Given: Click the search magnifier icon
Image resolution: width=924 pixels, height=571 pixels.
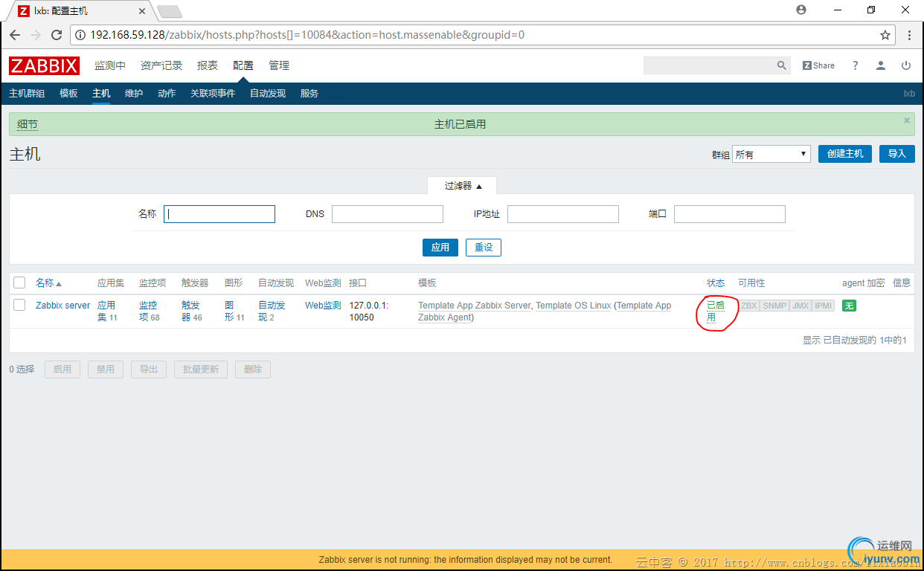Looking at the screenshot, I should (782, 65).
